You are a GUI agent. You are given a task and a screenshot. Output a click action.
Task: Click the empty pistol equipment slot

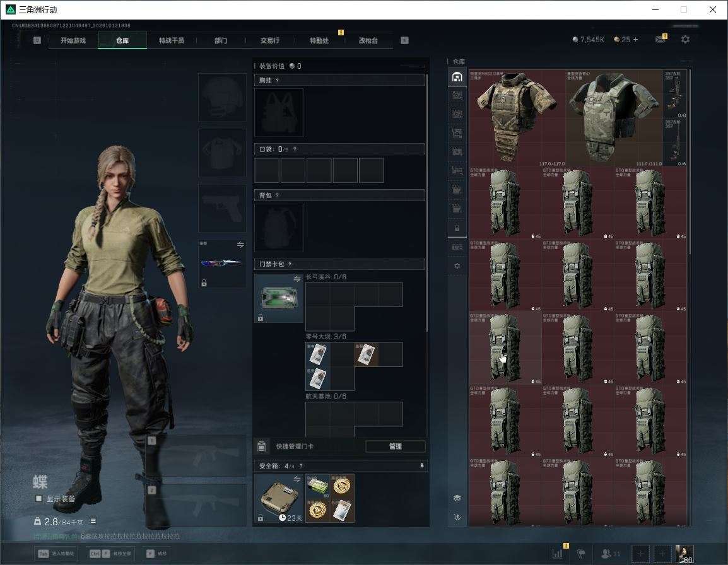click(222, 209)
